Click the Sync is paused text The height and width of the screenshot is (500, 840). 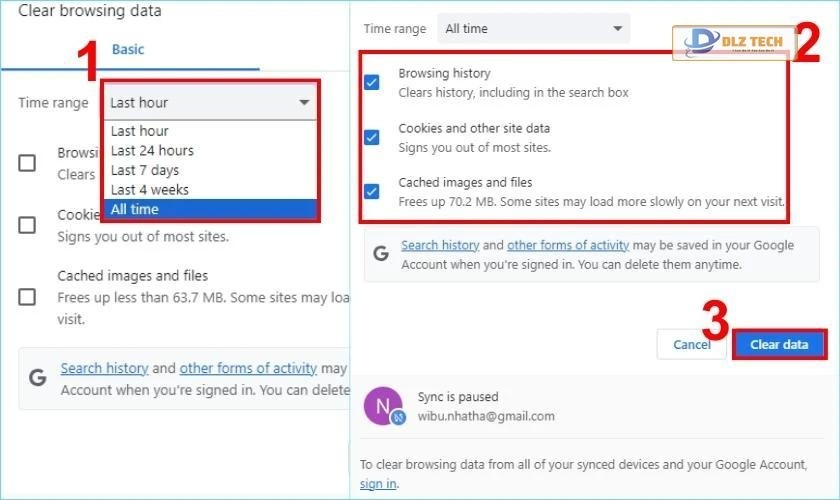click(x=458, y=397)
